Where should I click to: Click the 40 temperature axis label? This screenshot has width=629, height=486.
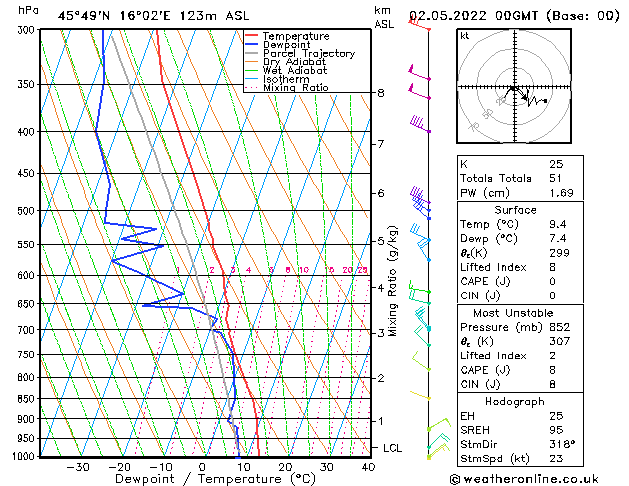click(x=368, y=467)
